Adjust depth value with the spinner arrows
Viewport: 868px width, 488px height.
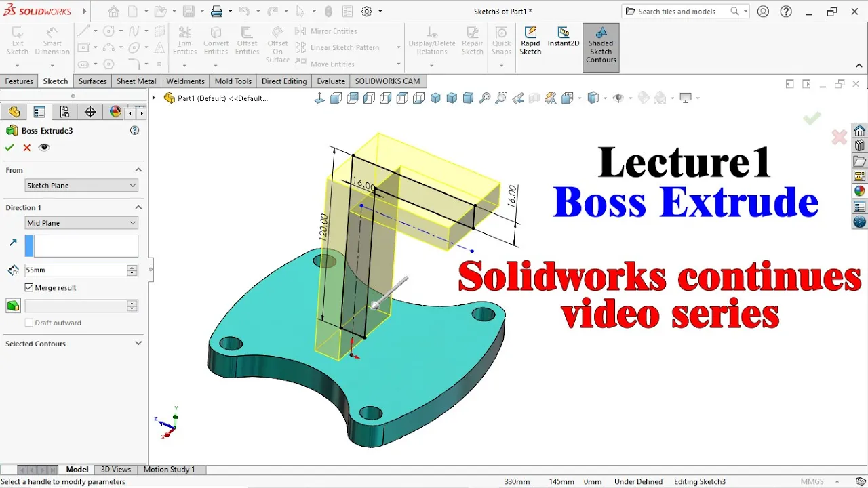(x=132, y=270)
